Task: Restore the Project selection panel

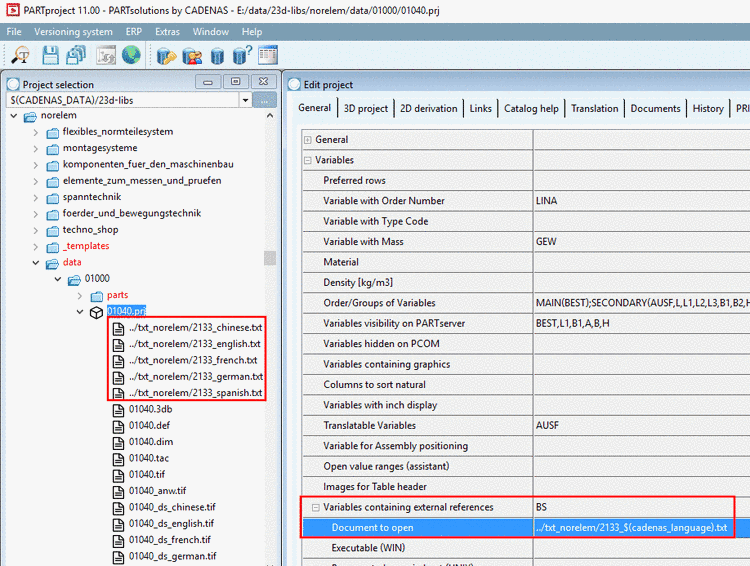Action: (x=235, y=82)
